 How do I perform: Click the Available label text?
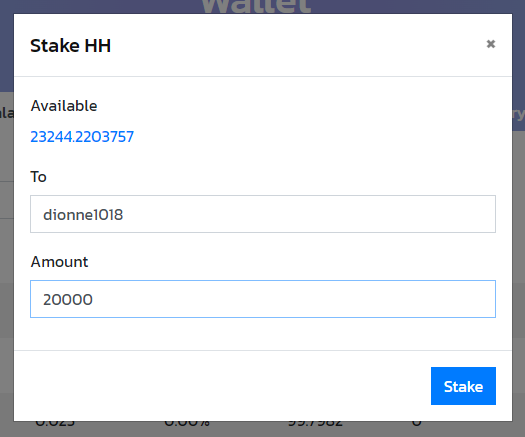64,106
